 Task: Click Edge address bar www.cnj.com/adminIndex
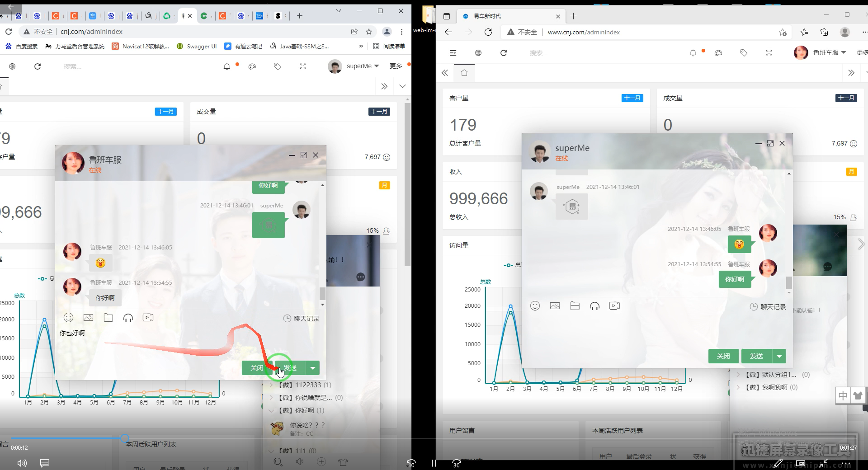coord(583,32)
